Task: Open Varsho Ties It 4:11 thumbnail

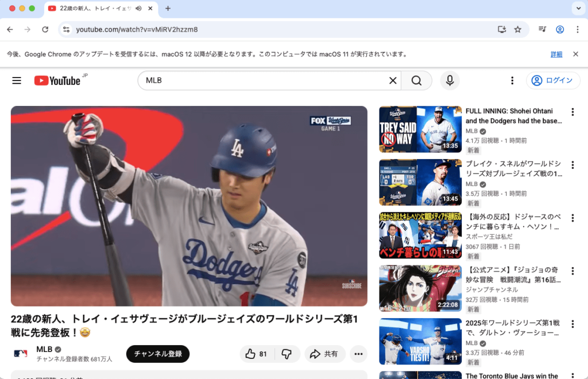Action: tap(420, 342)
